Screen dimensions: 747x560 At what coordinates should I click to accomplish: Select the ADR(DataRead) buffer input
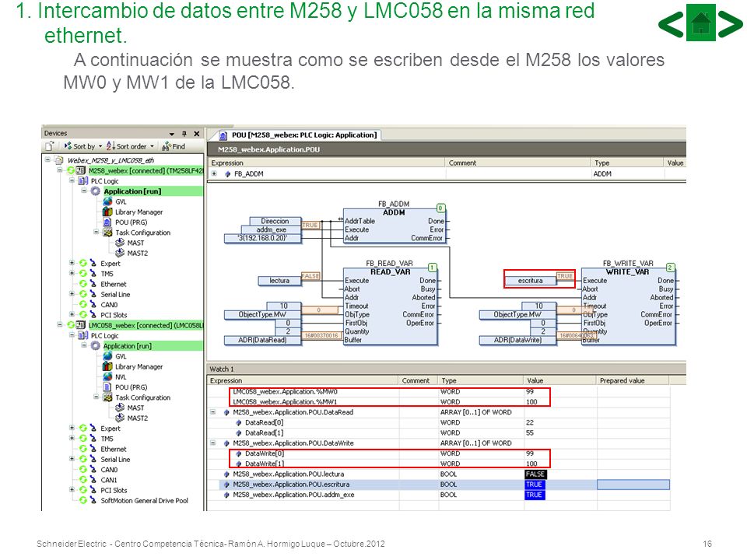point(262,340)
